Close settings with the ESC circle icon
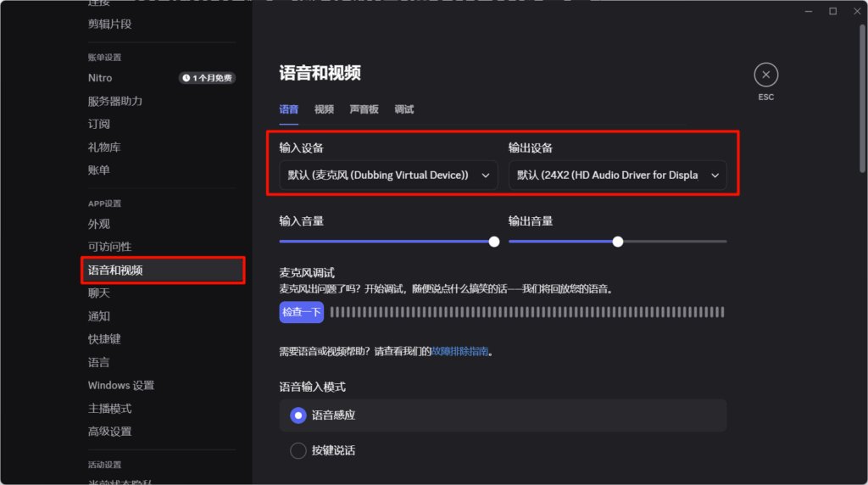The width and height of the screenshot is (868, 485). [765, 75]
